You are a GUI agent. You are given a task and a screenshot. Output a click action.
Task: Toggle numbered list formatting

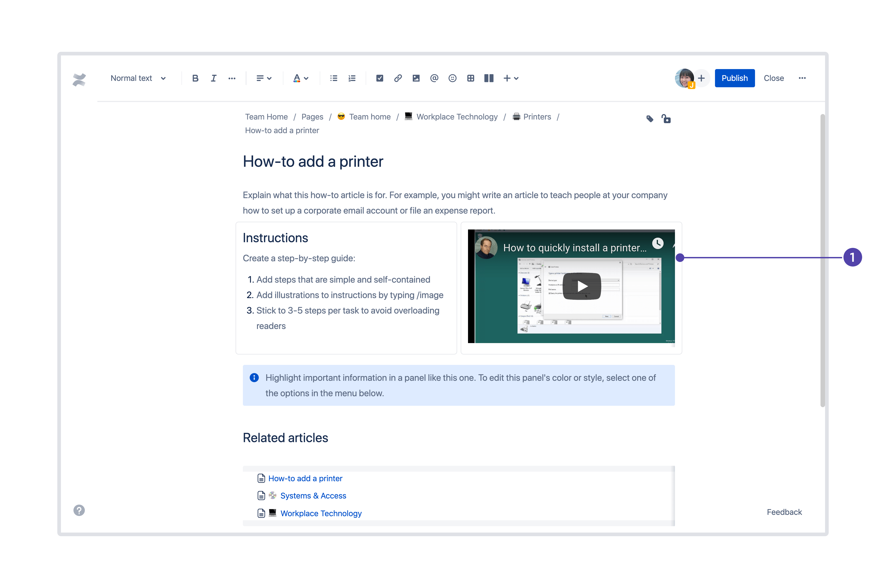pos(352,78)
